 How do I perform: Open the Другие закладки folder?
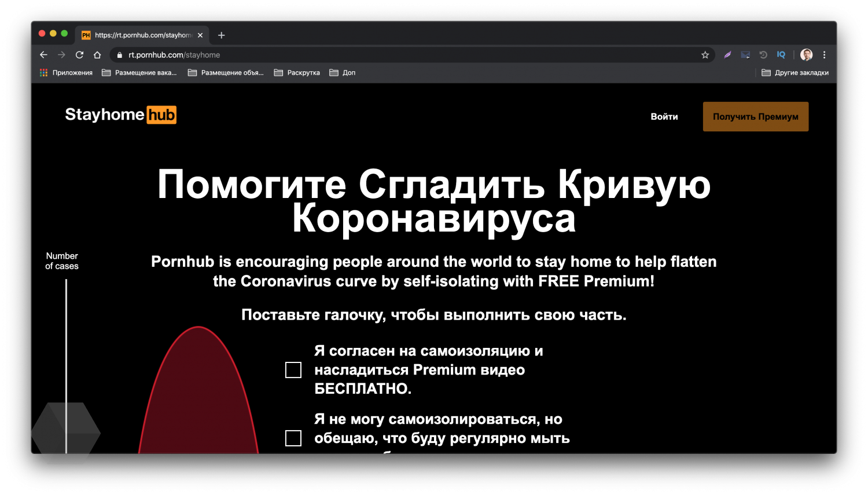tap(795, 72)
